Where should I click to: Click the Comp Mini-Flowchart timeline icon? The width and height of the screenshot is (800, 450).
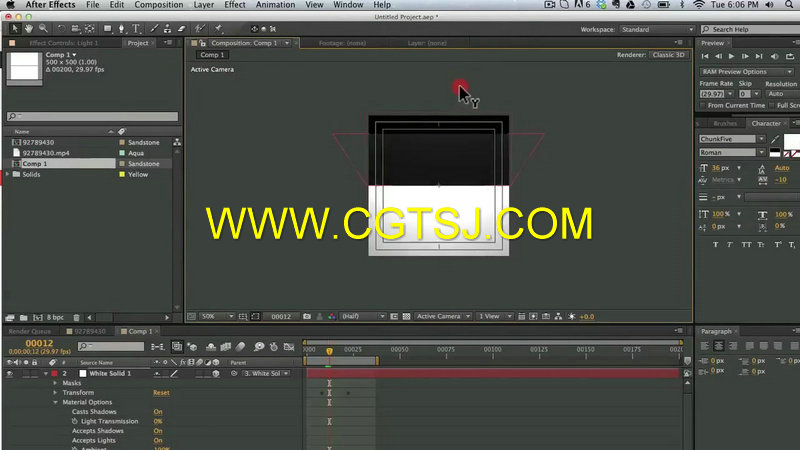[158, 347]
